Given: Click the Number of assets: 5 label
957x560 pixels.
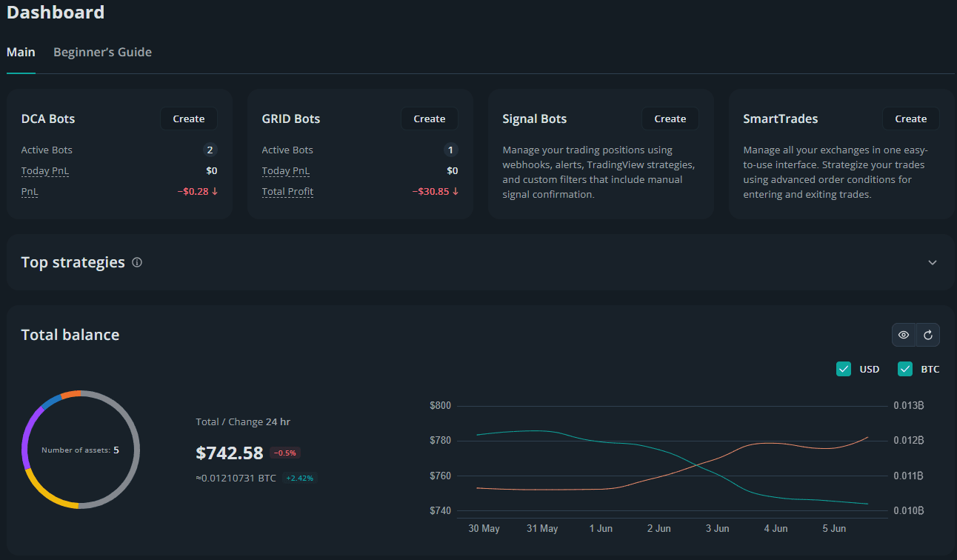Looking at the screenshot, I should (81, 450).
